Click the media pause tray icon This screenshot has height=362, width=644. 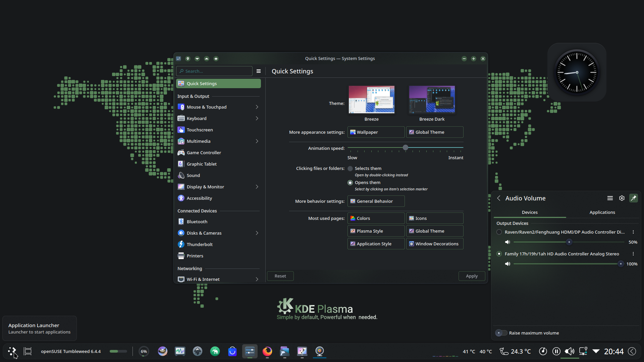556,351
